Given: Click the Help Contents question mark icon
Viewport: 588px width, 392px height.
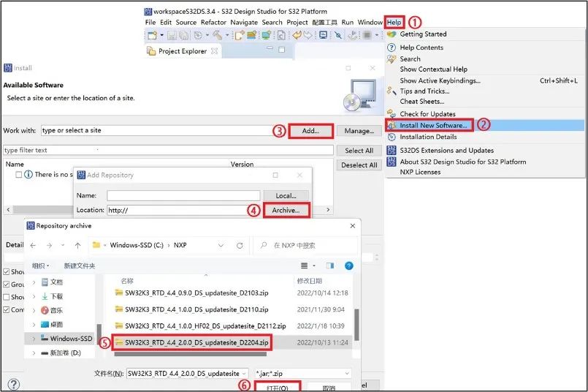Looking at the screenshot, I should pos(392,48).
